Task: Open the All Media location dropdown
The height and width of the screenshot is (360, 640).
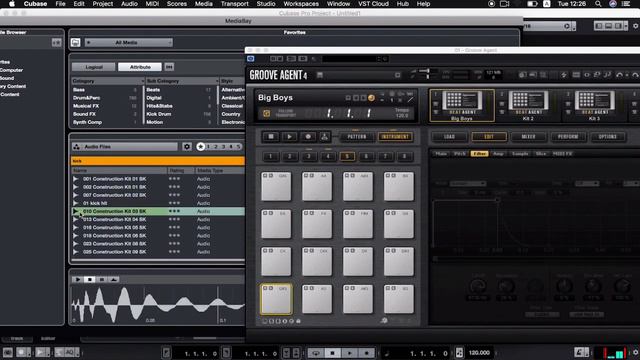Action: pos(129,42)
